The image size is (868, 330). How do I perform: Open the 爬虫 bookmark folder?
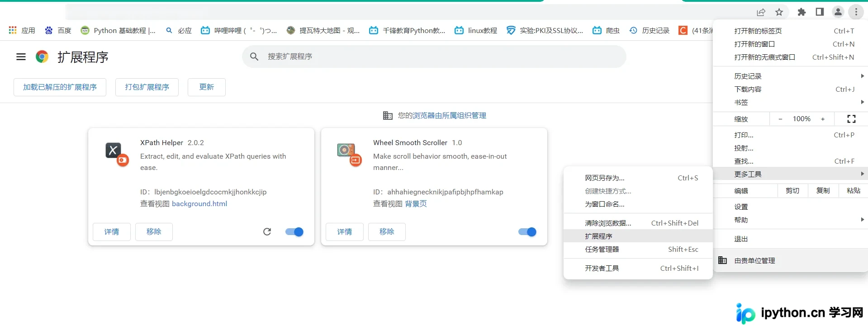coord(606,30)
